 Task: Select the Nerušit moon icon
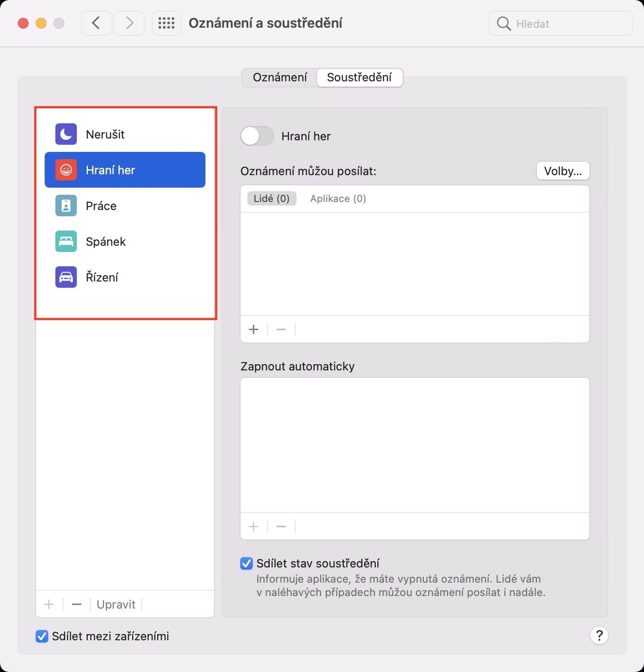click(x=66, y=134)
